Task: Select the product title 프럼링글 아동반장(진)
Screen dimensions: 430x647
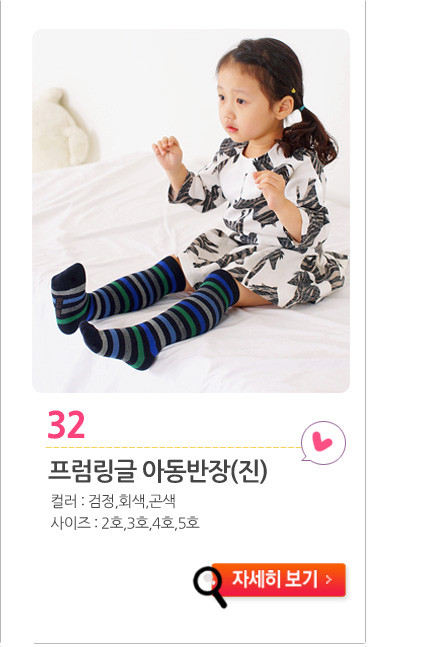Action: 158,471
